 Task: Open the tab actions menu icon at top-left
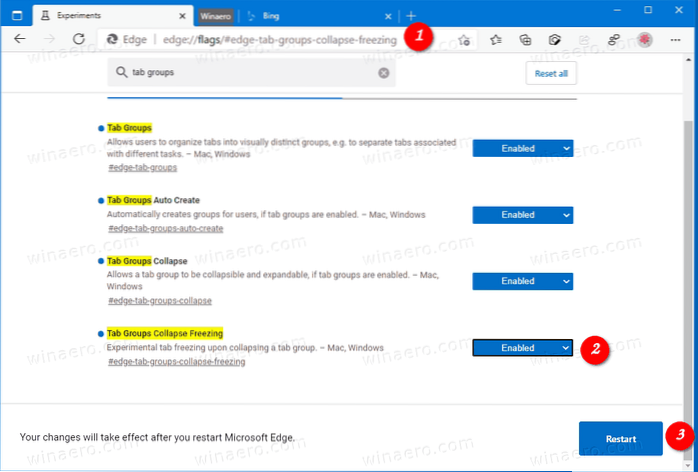click(x=16, y=16)
